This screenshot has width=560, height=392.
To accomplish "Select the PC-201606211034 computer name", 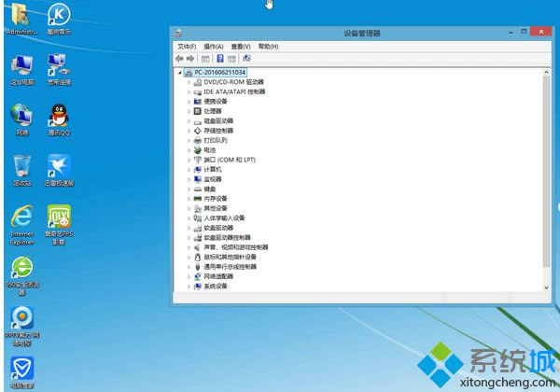I will click(x=219, y=73).
